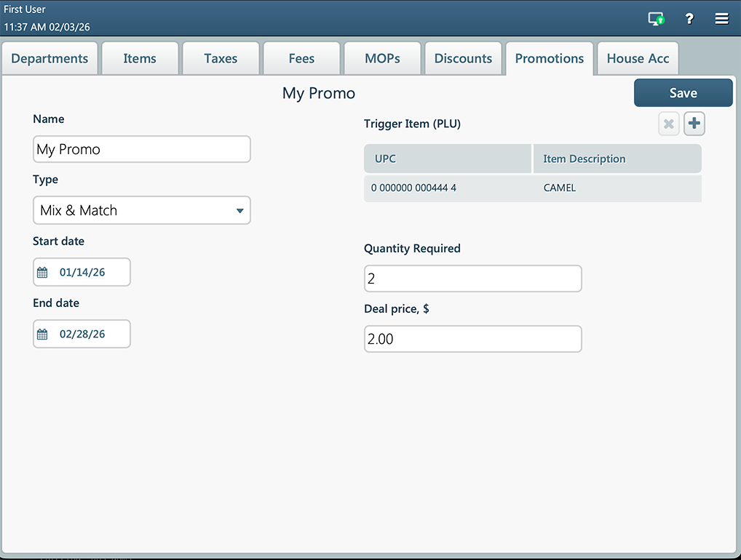Image resolution: width=741 pixels, height=560 pixels.
Task: Click the Start date calendar icon
Action: click(43, 273)
